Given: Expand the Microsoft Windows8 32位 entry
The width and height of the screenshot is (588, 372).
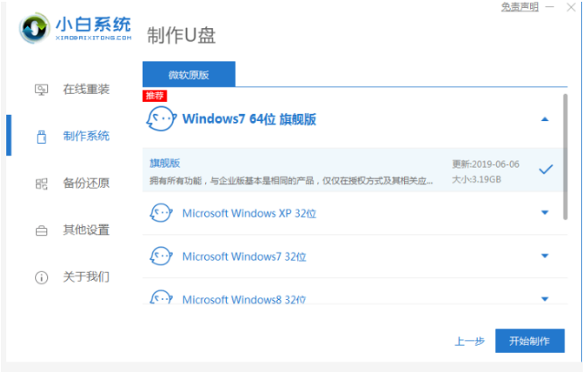Looking at the screenshot, I should [544, 298].
